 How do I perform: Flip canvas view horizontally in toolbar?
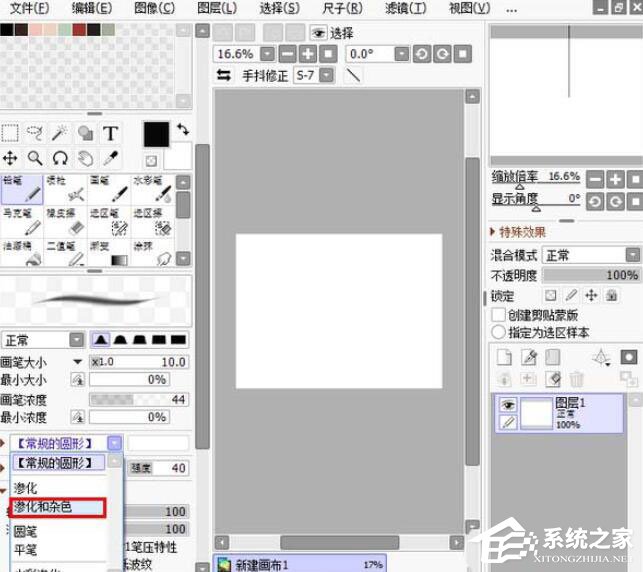223,75
